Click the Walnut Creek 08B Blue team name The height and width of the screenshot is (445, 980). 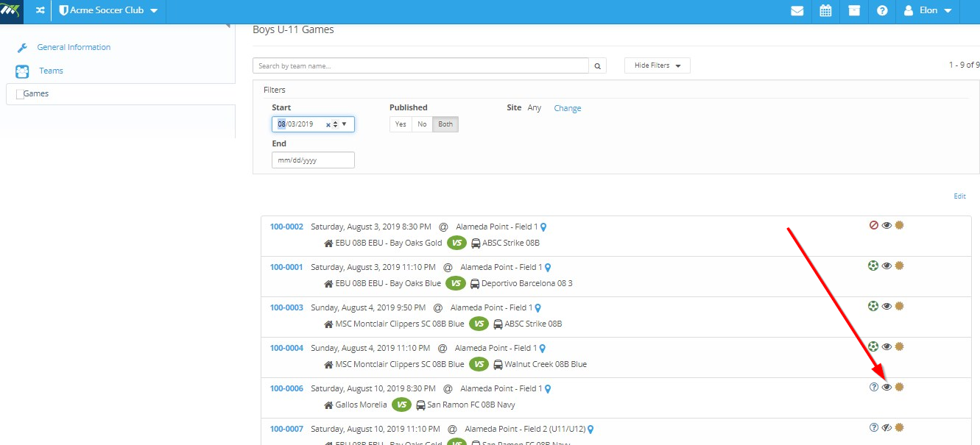[x=546, y=364]
